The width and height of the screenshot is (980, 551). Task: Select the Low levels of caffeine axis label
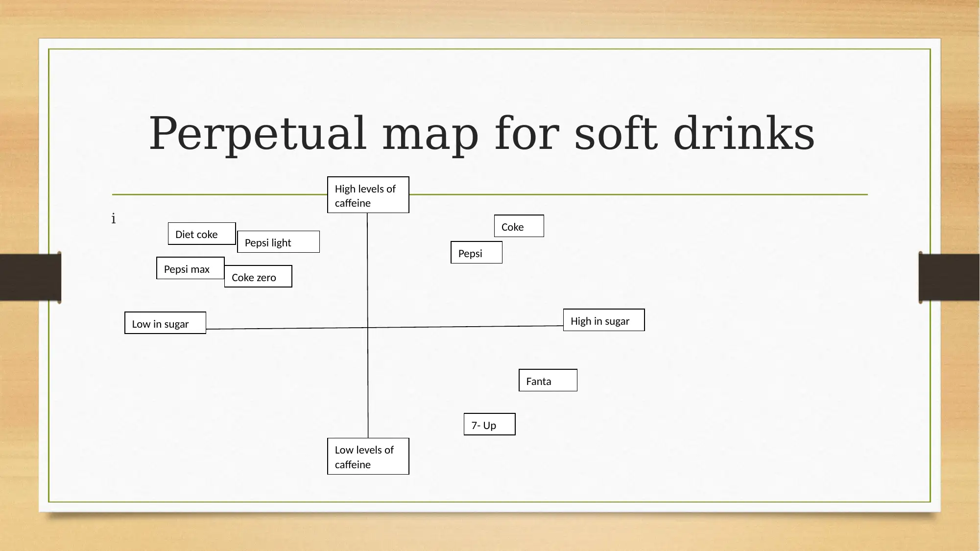368,456
